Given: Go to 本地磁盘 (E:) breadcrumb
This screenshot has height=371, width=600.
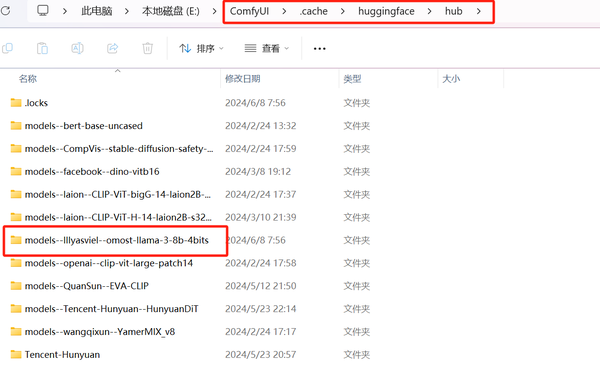Looking at the screenshot, I should pos(171,11).
